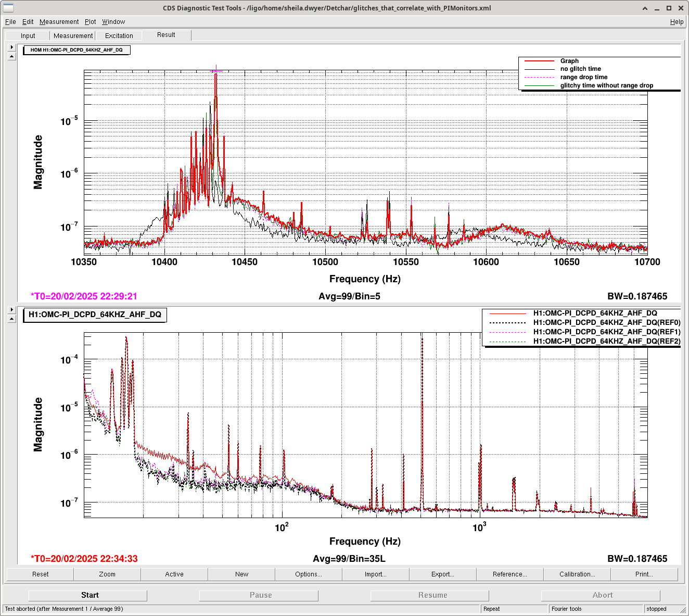
Task: Open the Plot menu
Action: click(x=90, y=22)
